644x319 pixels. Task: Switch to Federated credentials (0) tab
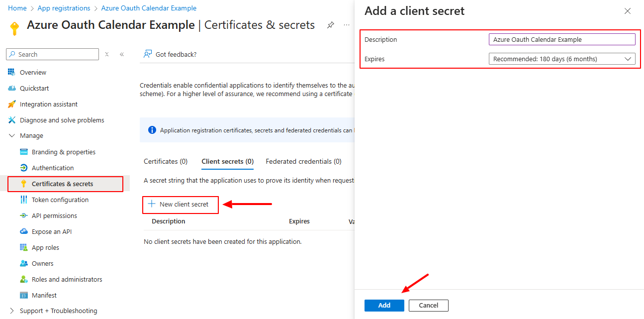coord(303,161)
